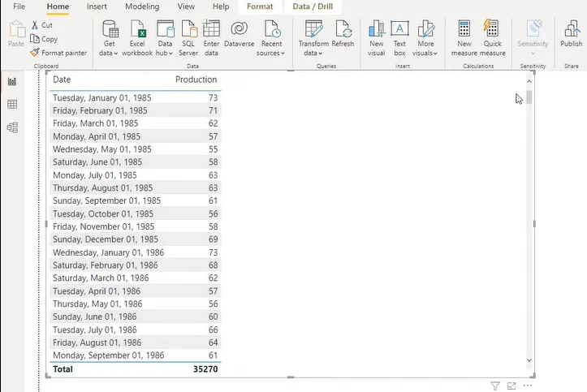Sort by the Production column header
Image resolution: width=587 pixels, height=392 pixels.
pyautogui.click(x=196, y=80)
